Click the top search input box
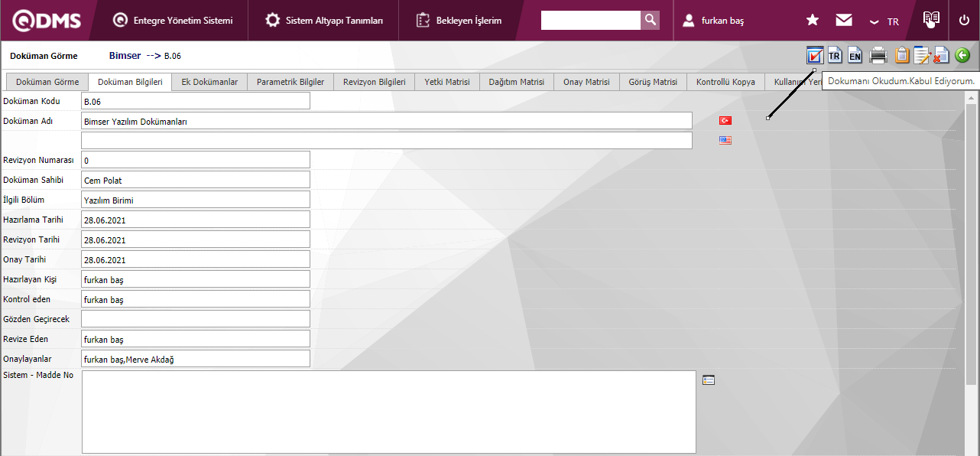980x456 pixels. point(590,20)
